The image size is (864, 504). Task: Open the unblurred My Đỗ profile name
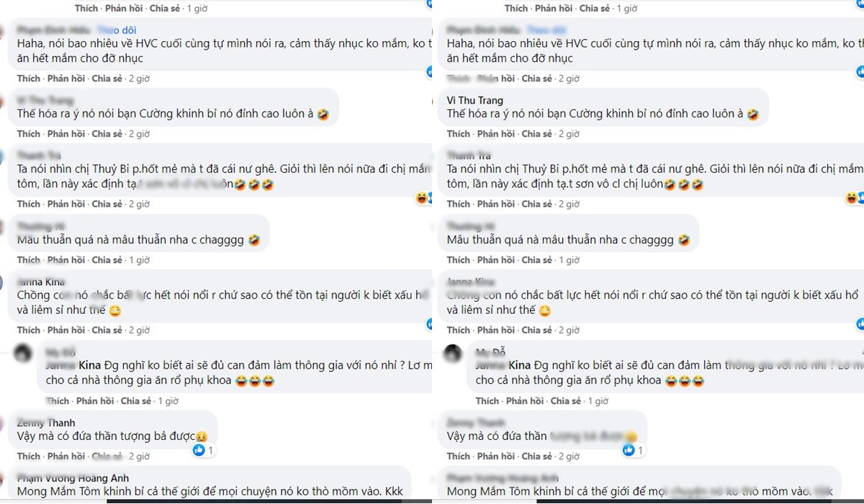point(491,351)
